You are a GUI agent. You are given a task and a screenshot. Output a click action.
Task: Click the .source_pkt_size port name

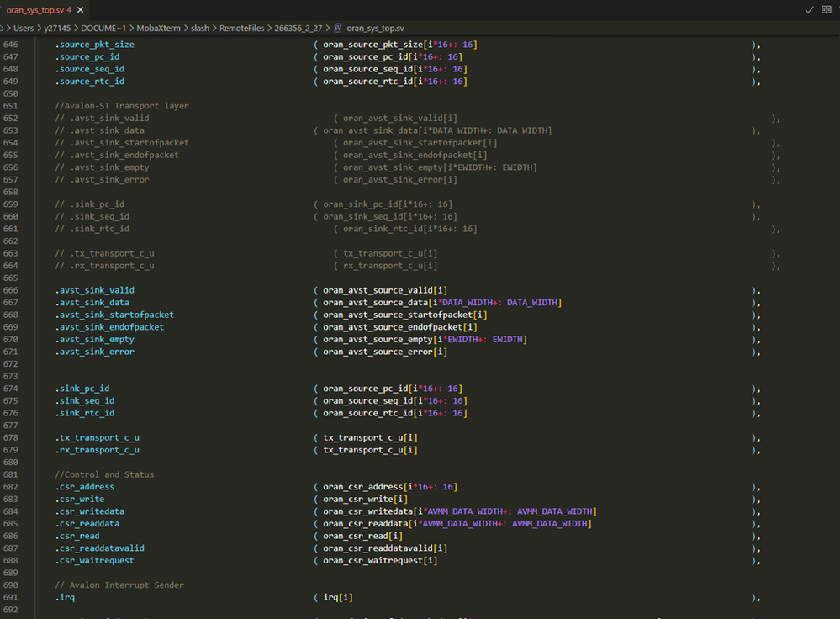tap(94, 45)
